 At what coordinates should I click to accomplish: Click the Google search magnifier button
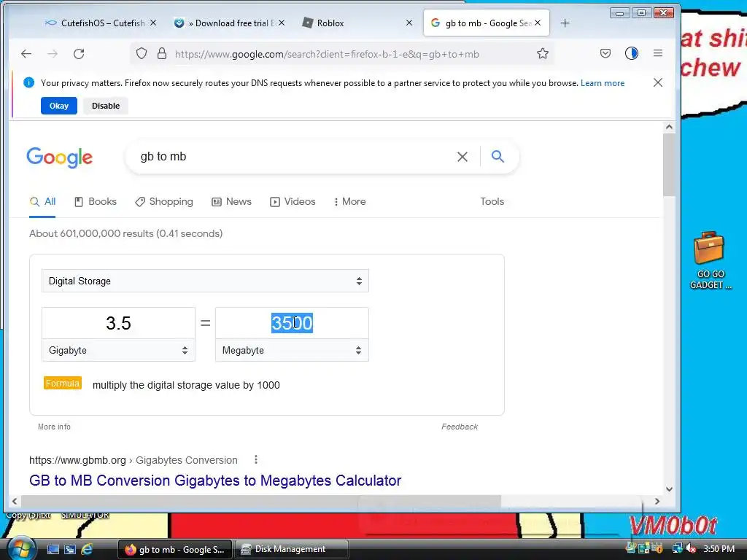tap(498, 156)
